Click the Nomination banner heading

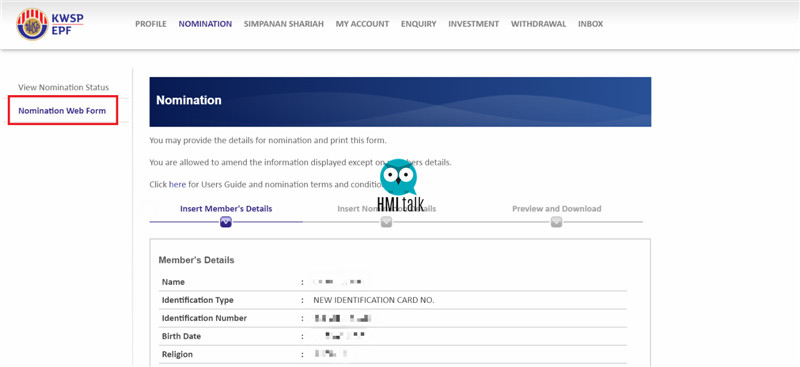click(189, 101)
